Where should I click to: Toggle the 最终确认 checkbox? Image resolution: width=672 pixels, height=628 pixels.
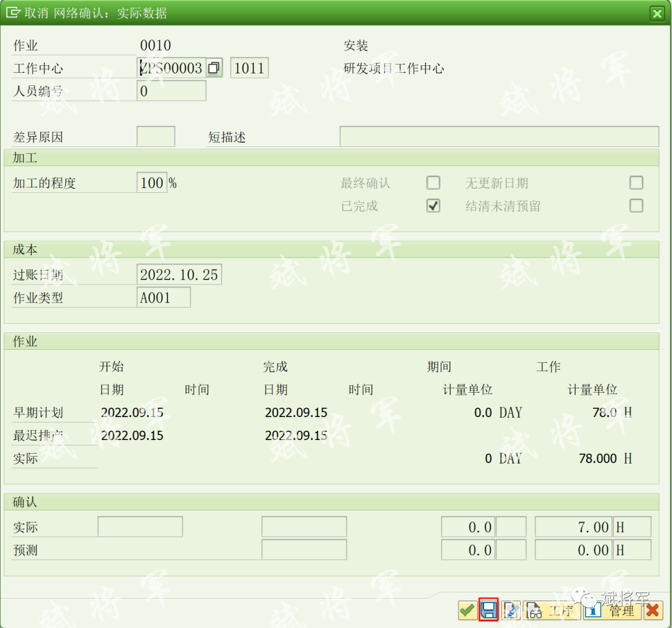click(433, 183)
